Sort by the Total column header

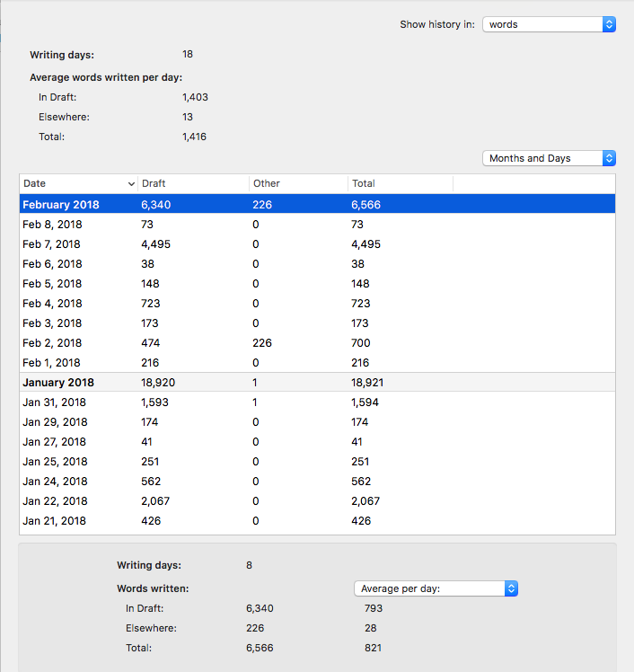[401, 183]
